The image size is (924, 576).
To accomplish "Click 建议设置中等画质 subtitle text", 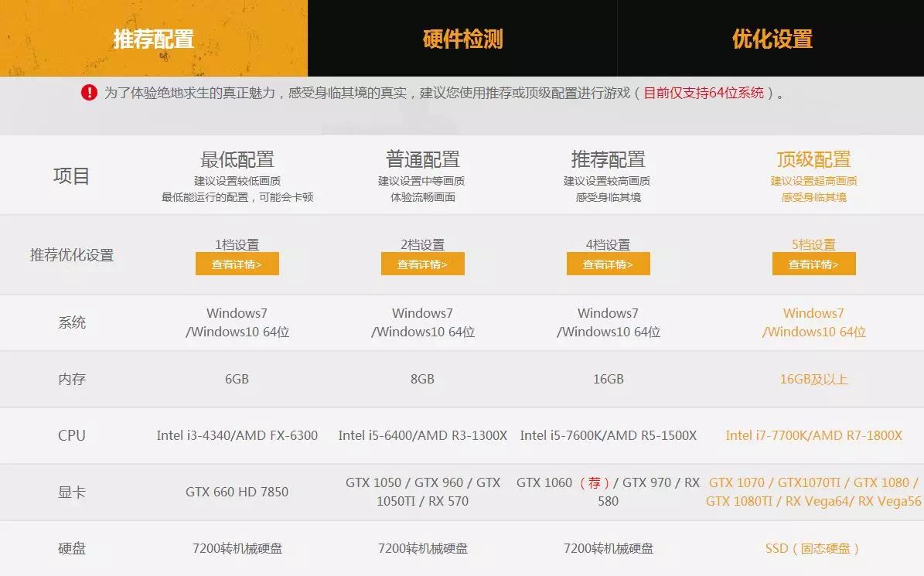I will point(421,181).
